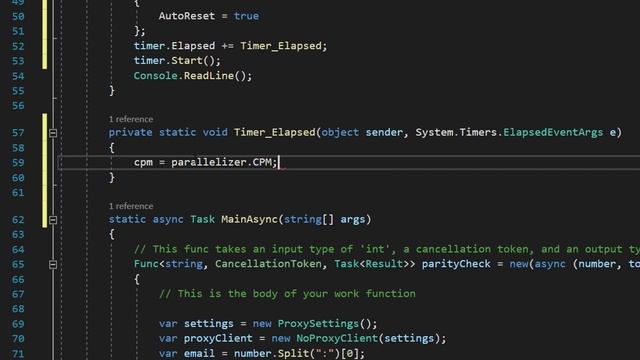This screenshot has width=640, height=360.
Task: Click 'Console' class name on line 54
Action: tap(156, 76)
